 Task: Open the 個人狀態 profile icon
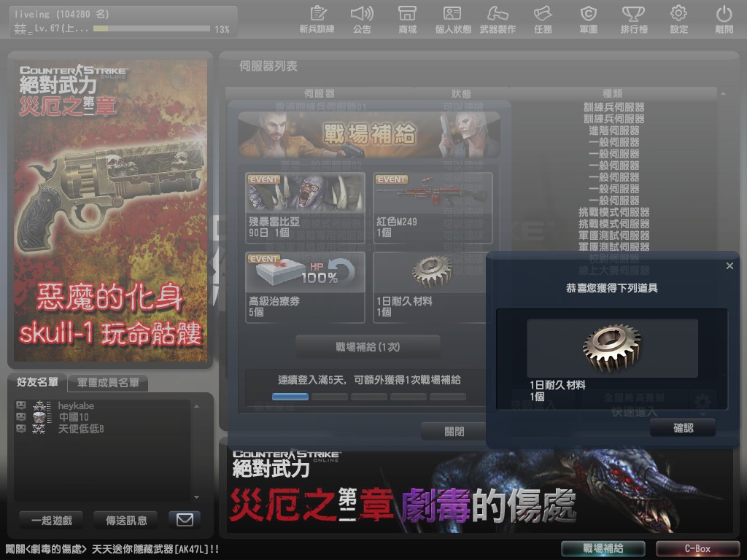tap(452, 20)
